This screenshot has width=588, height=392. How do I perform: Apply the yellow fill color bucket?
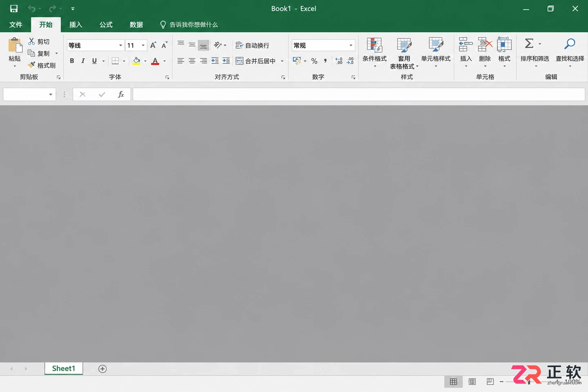pos(137,61)
